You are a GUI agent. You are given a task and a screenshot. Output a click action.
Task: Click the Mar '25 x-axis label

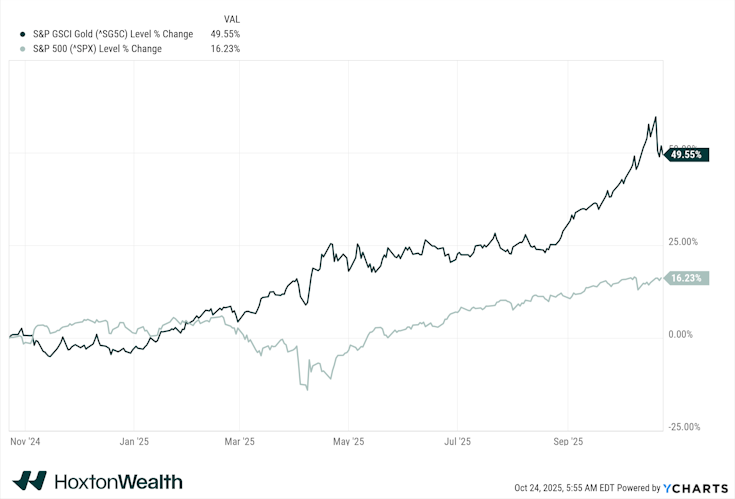pyautogui.click(x=240, y=440)
